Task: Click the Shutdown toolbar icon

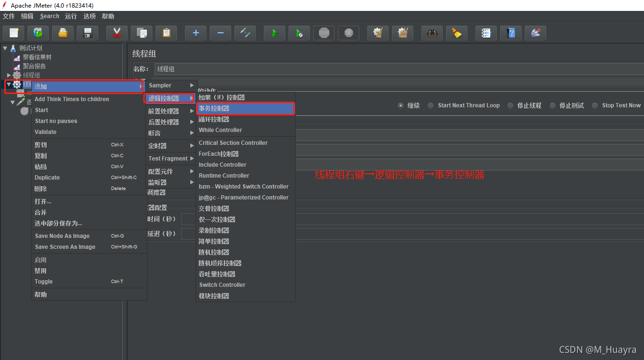Action: 348,33
